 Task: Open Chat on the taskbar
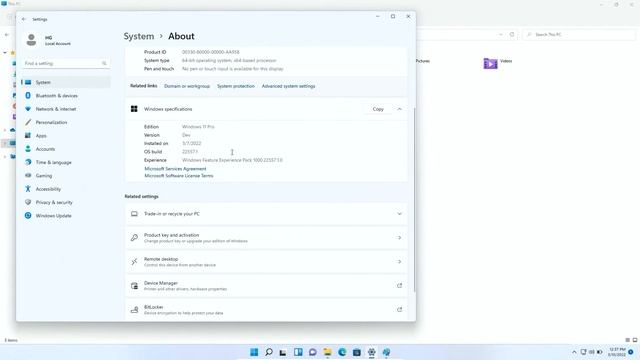pyautogui.click(x=313, y=352)
